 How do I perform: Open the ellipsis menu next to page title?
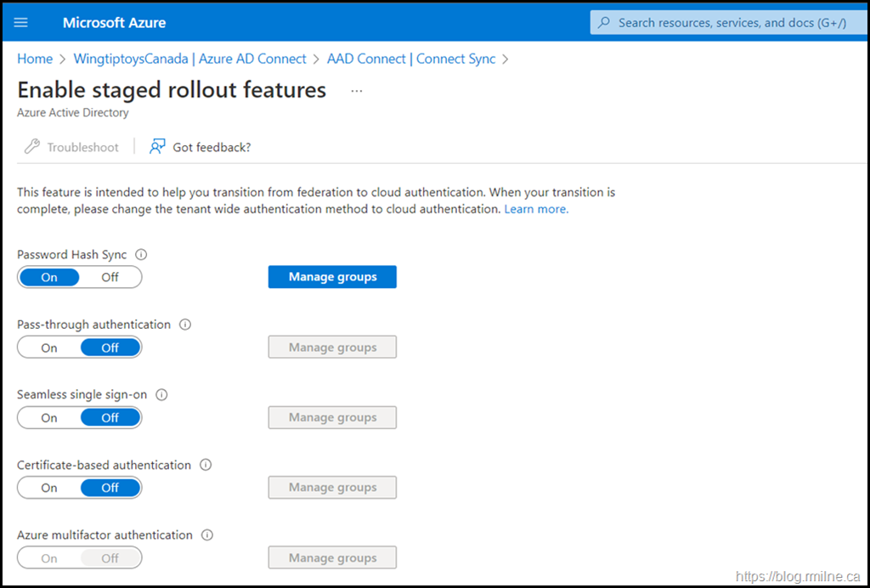pos(357,91)
